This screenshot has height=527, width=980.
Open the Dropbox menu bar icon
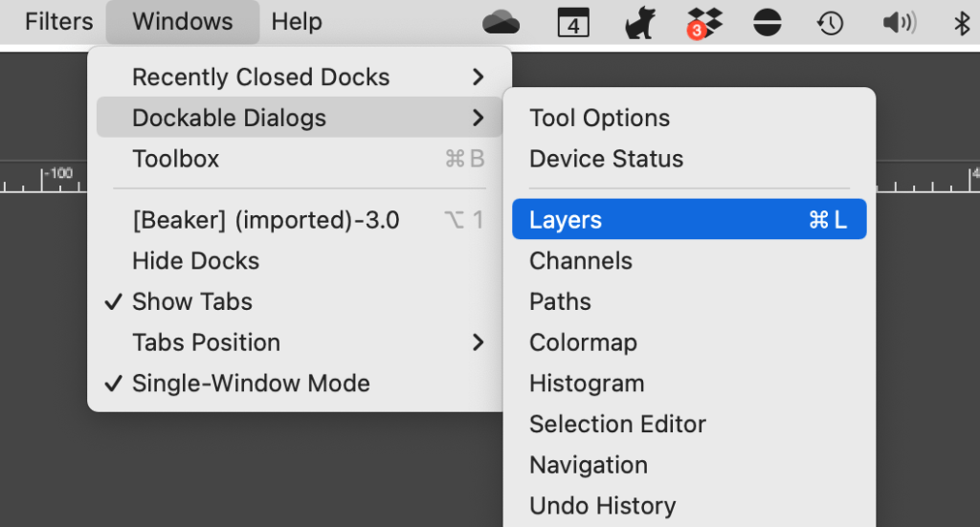click(705, 22)
